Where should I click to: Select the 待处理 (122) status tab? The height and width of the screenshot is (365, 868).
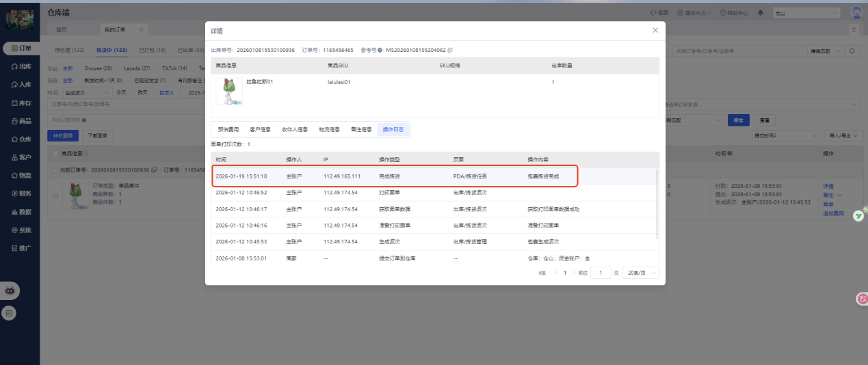(x=70, y=50)
